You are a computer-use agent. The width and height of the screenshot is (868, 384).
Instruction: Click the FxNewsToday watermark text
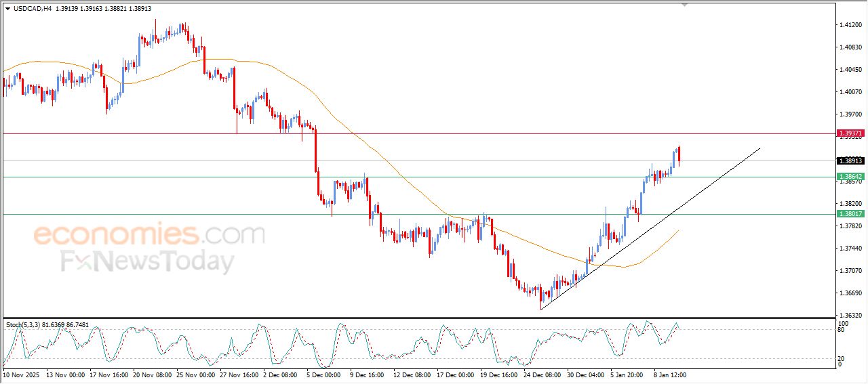pos(147,261)
